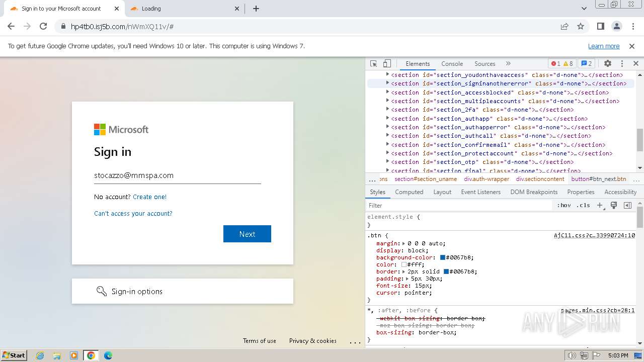Click the Next sign-in button

click(x=247, y=234)
